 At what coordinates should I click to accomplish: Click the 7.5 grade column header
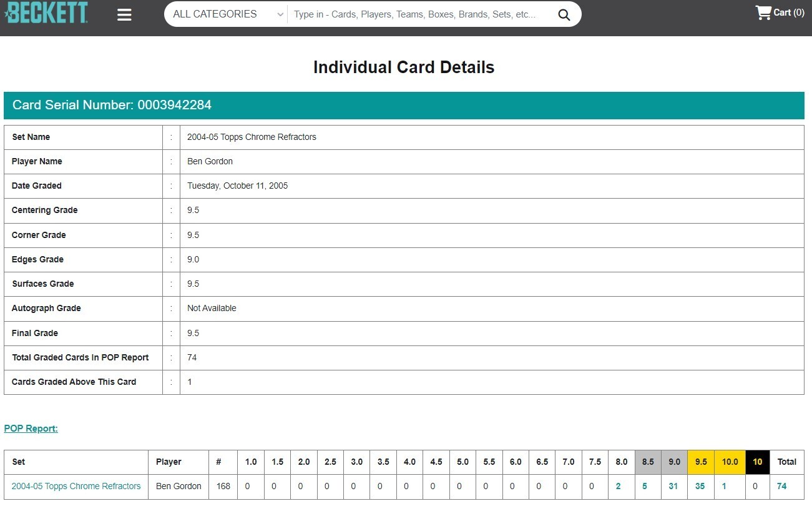click(x=595, y=462)
